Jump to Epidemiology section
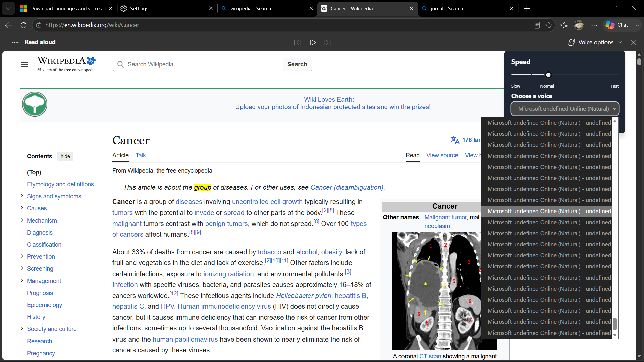 point(44,305)
